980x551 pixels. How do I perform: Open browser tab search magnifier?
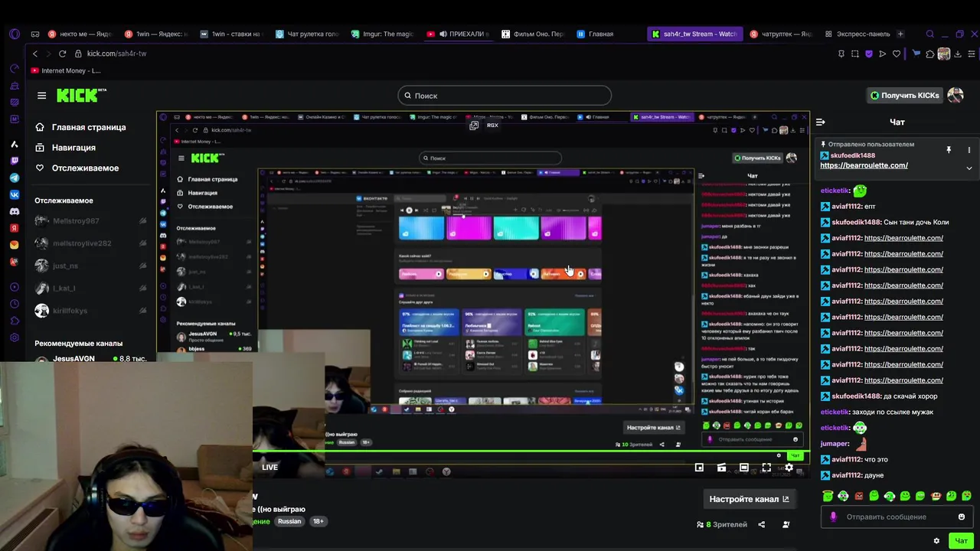click(929, 34)
